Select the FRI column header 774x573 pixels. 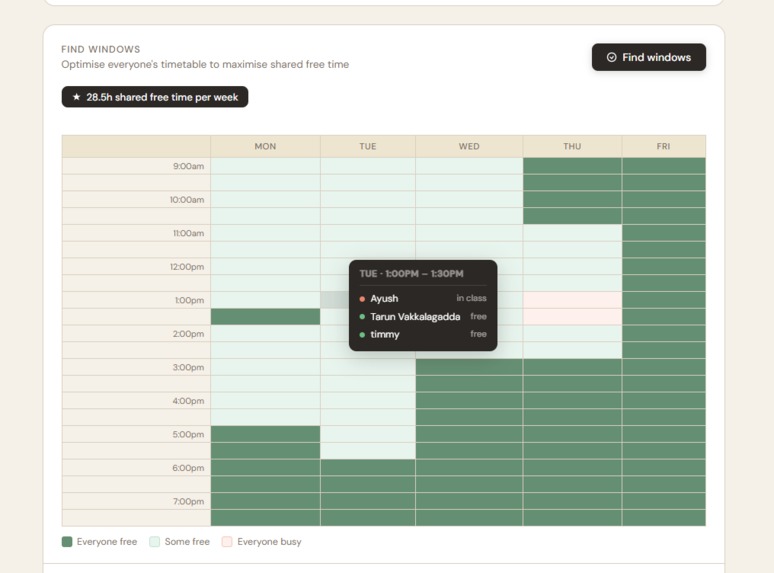(x=663, y=147)
